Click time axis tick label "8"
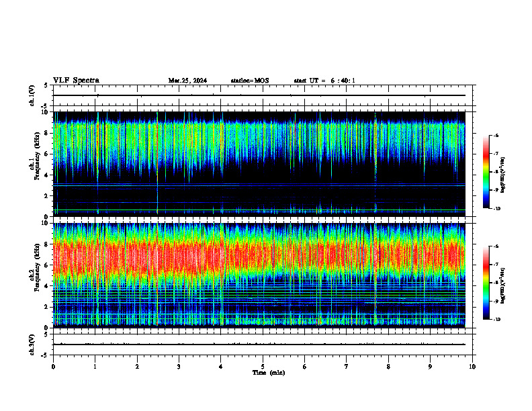Image resolution: width=532 pixels, height=411 pixels. coord(388,367)
